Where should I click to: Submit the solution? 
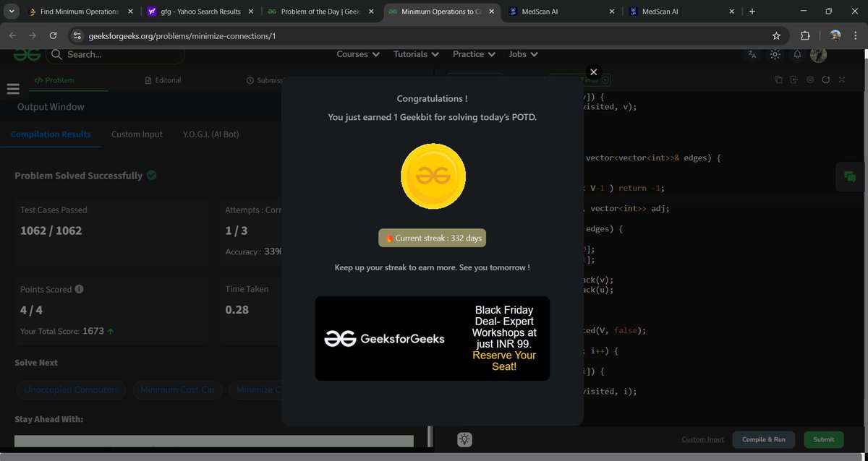tap(823, 439)
